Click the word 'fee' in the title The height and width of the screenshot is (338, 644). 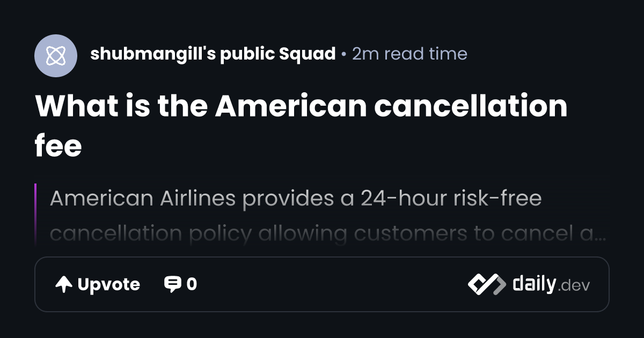58,146
